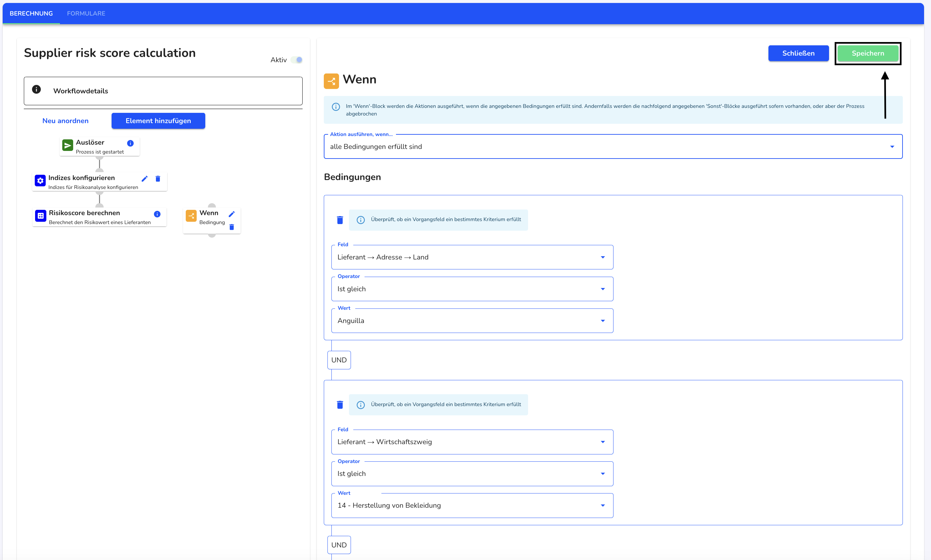Screen dimensions: 931x560
Task: Click info icon of second condition hint
Action: 361,405
